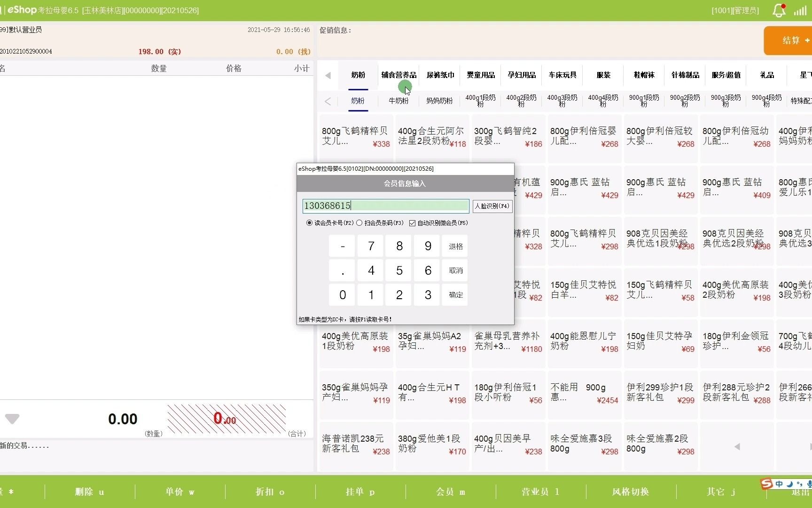Open 孕妇用品 category tab

tap(522, 75)
